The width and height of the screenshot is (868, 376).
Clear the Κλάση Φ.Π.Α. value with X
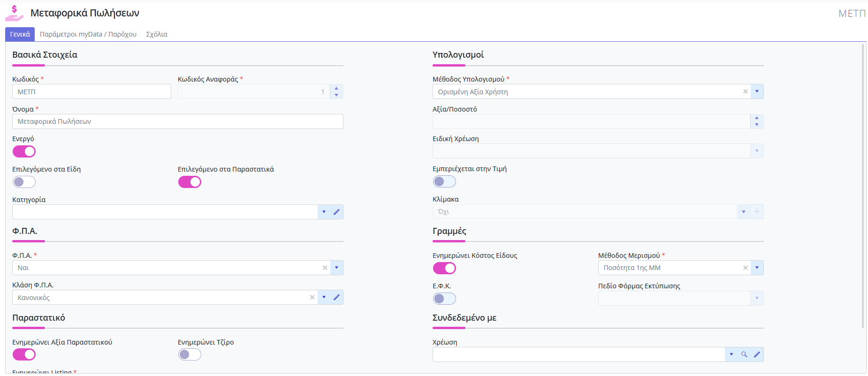pos(312,297)
